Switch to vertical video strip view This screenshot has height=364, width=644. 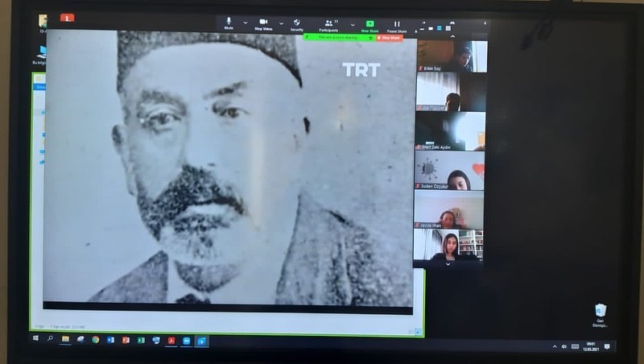click(439, 28)
